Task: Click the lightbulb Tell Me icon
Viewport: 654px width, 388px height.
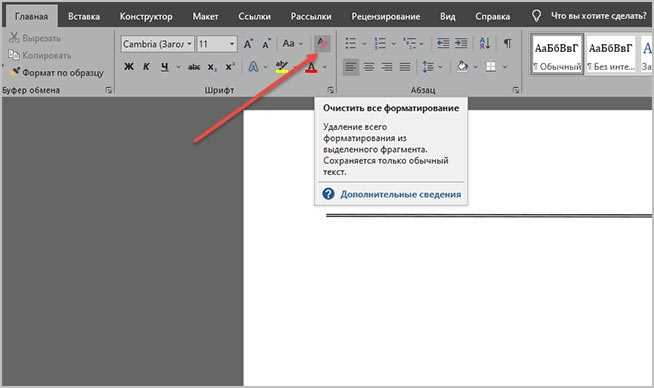Action: 536,16
